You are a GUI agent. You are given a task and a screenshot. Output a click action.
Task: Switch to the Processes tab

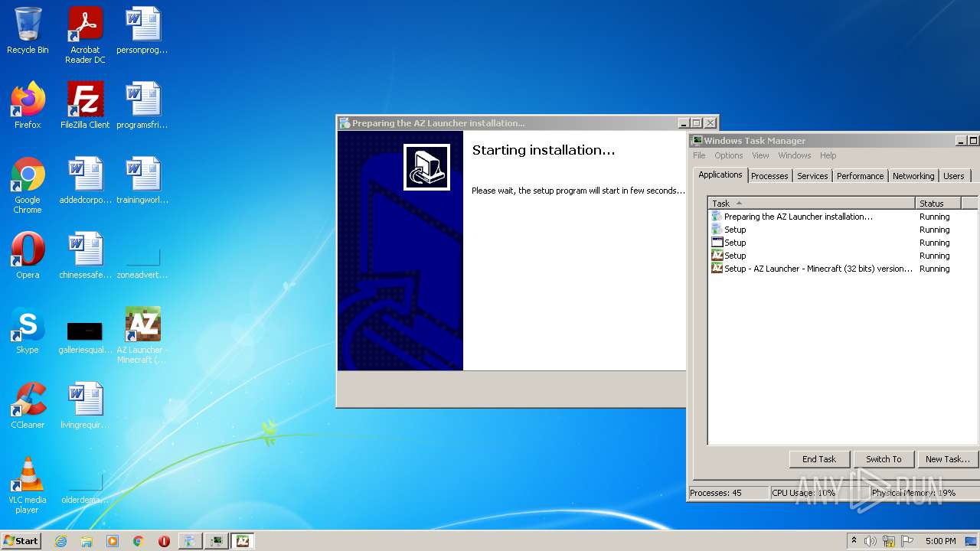point(769,176)
